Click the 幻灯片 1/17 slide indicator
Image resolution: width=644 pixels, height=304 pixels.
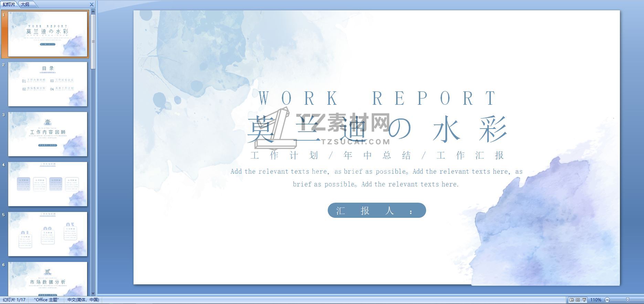coord(14,300)
